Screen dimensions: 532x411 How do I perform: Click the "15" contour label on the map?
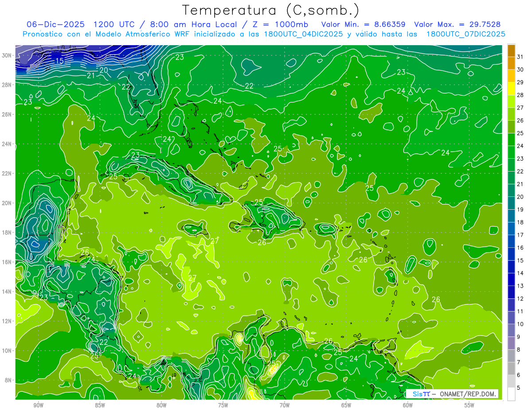coord(59,61)
